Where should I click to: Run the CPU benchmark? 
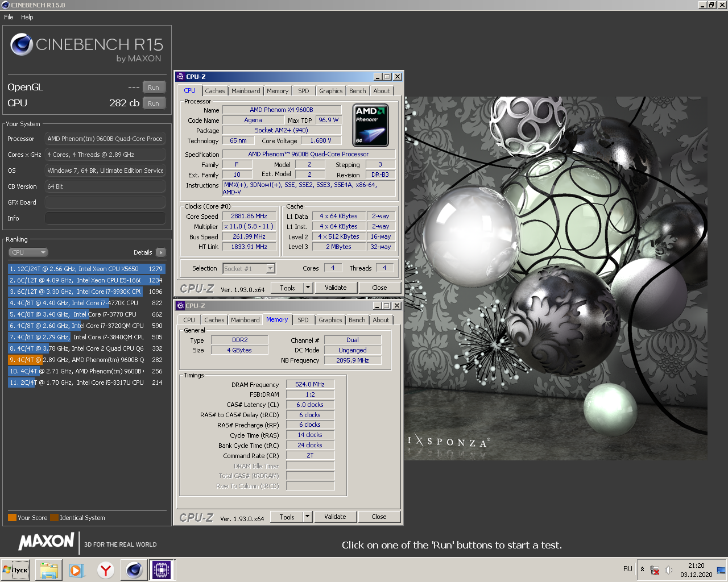tap(154, 103)
